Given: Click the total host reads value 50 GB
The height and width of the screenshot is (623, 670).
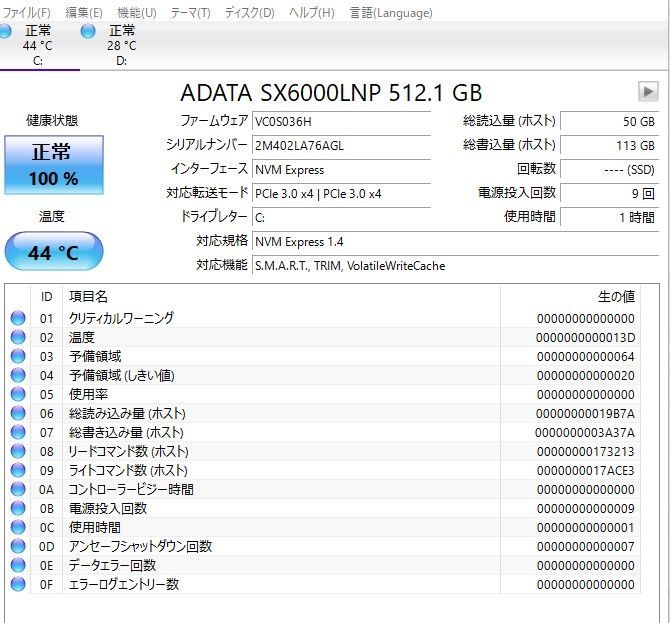Looking at the screenshot, I should [609, 122].
